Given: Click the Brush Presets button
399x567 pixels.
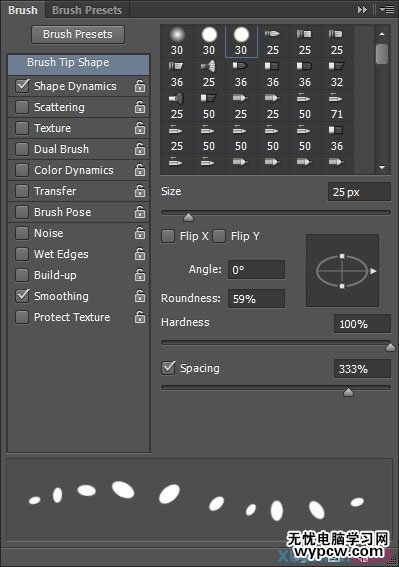Looking at the screenshot, I should 78,34.
